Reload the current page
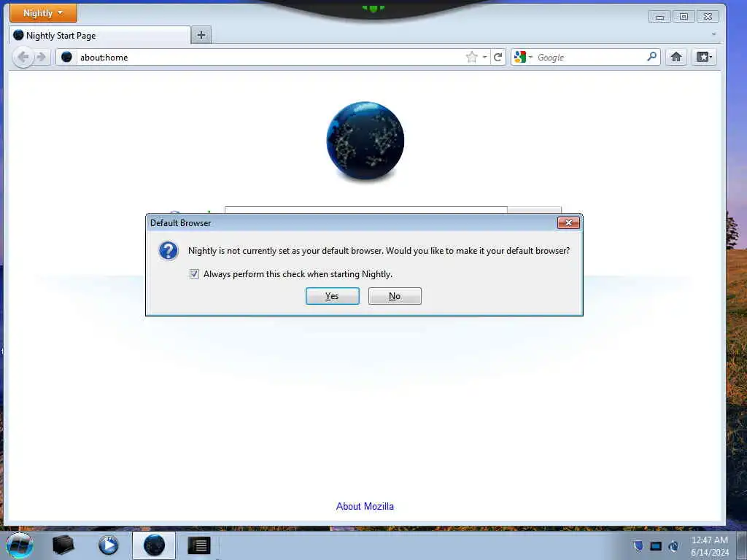This screenshot has height=560, width=747. pyautogui.click(x=498, y=57)
